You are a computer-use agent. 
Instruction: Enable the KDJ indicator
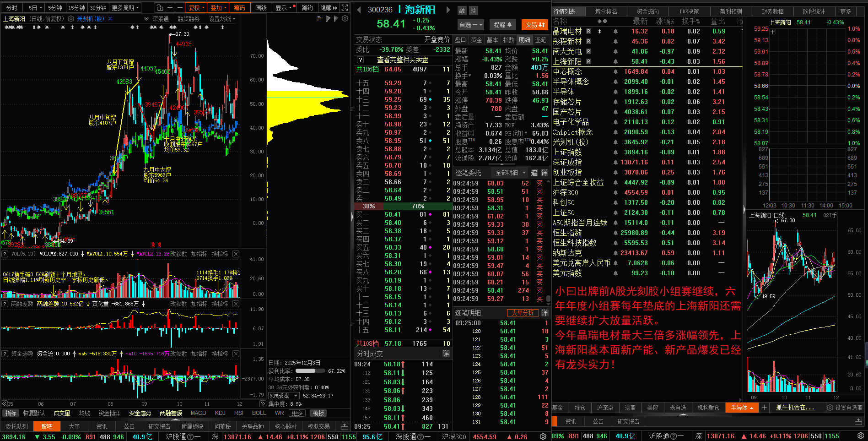coord(220,413)
